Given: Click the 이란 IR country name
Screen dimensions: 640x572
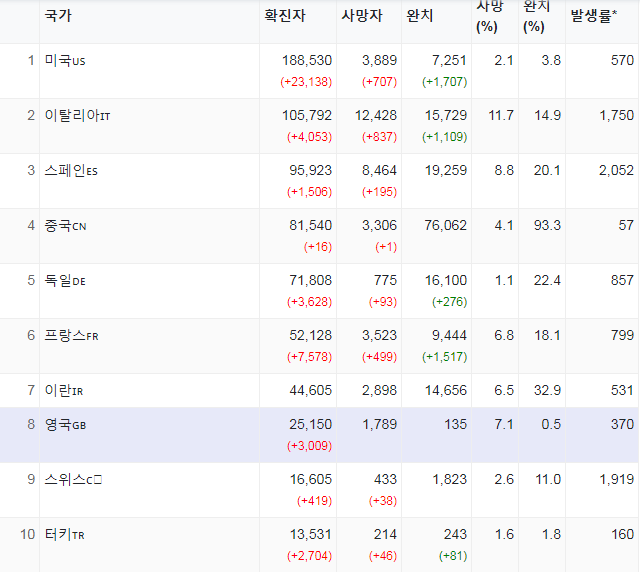Looking at the screenshot, I should 64,391.
